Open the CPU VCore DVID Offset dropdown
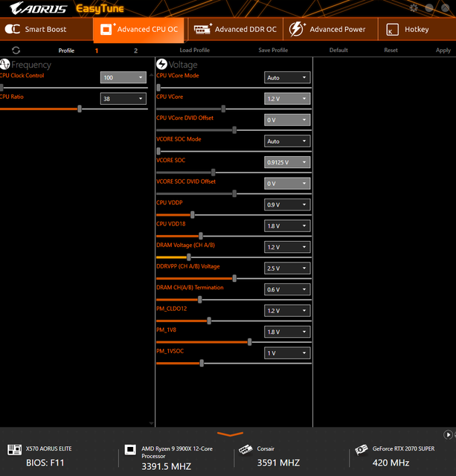The height and width of the screenshot is (476, 456). (287, 120)
